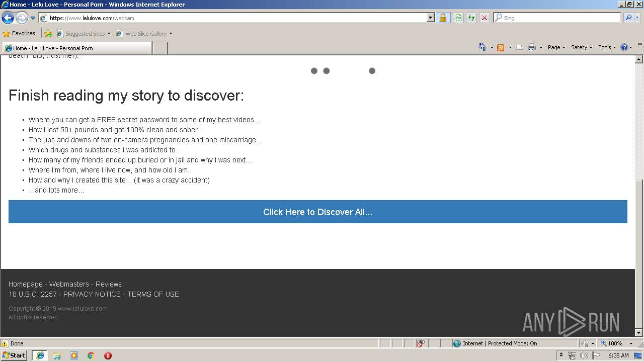The height and width of the screenshot is (362, 644).
Task: Open the Page menu
Action: tap(556, 47)
